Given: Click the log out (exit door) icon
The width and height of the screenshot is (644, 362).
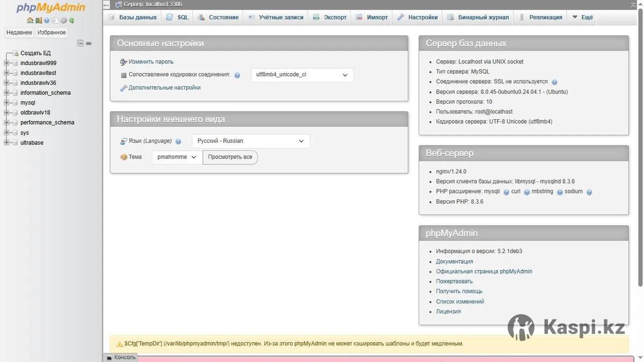Looking at the screenshot, I should tap(39, 20).
